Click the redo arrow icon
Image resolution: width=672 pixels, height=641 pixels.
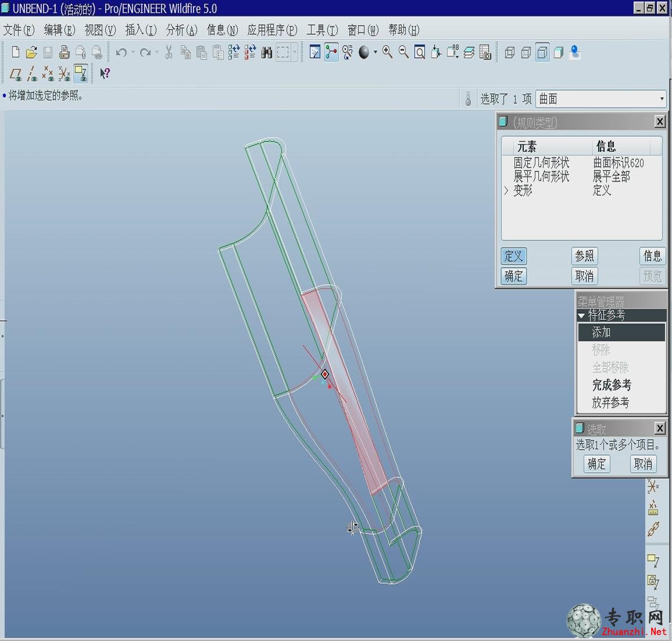tap(145, 52)
